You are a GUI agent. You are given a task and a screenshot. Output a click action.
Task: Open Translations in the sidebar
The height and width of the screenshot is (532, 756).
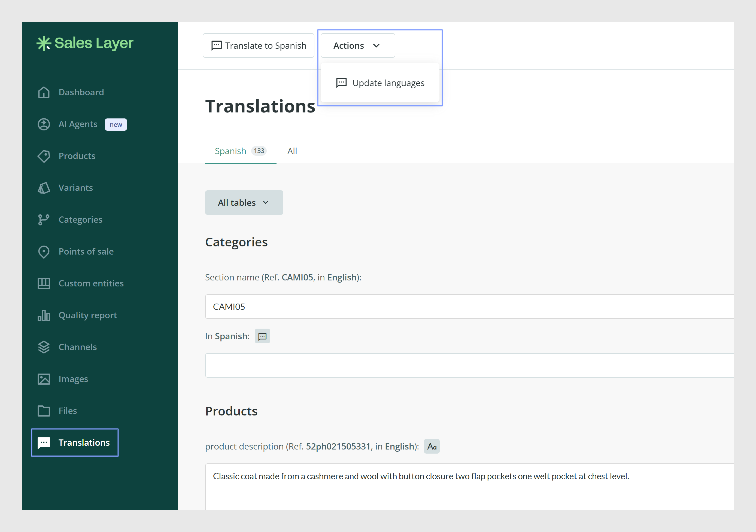click(75, 442)
